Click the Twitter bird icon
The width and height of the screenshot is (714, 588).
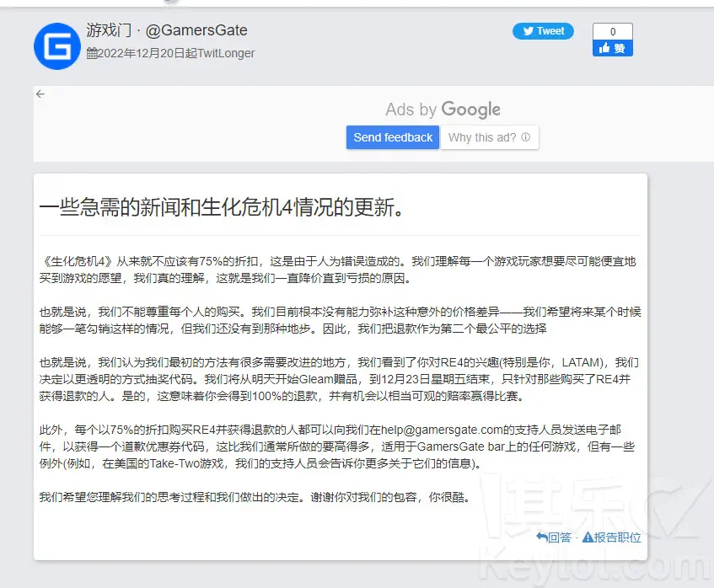click(x=529, y=31)
